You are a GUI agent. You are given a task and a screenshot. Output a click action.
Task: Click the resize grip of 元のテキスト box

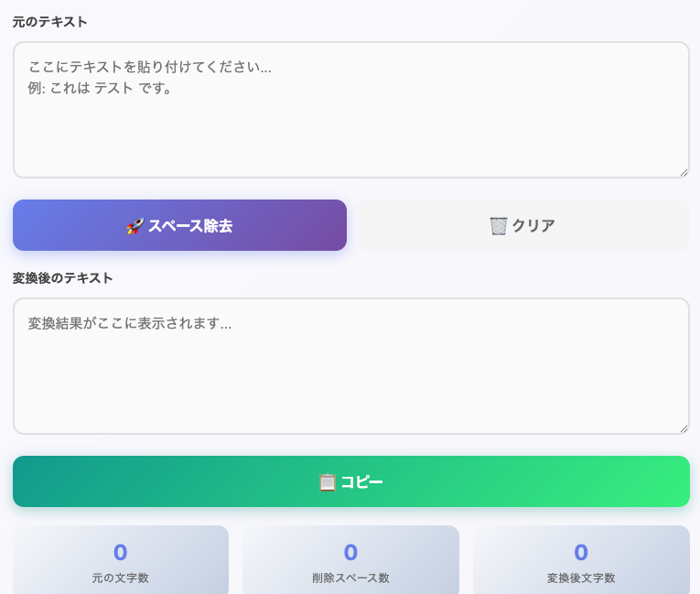click(x=684, y=172)
